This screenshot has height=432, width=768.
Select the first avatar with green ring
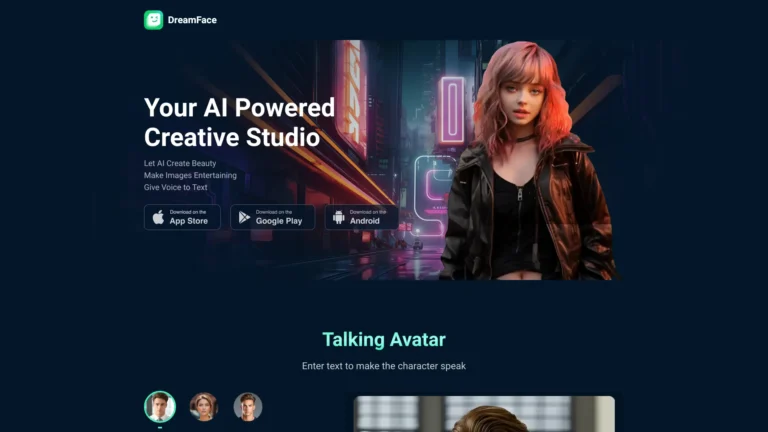[x=159, y=406]
